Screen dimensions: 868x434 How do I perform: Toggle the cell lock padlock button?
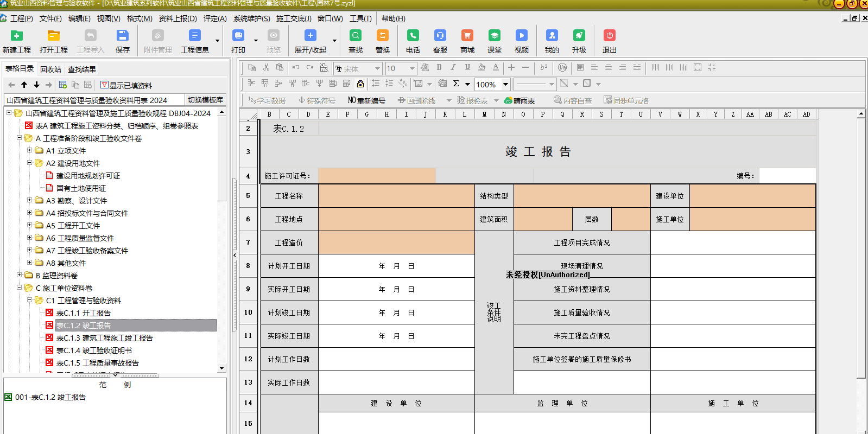[360, 84]
